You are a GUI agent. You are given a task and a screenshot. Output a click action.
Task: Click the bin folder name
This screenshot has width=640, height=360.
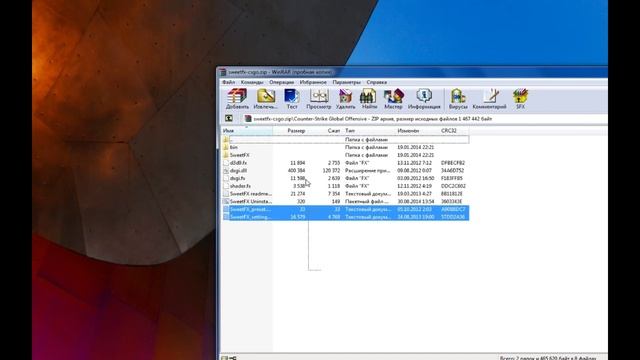click(x=233, y=147)
